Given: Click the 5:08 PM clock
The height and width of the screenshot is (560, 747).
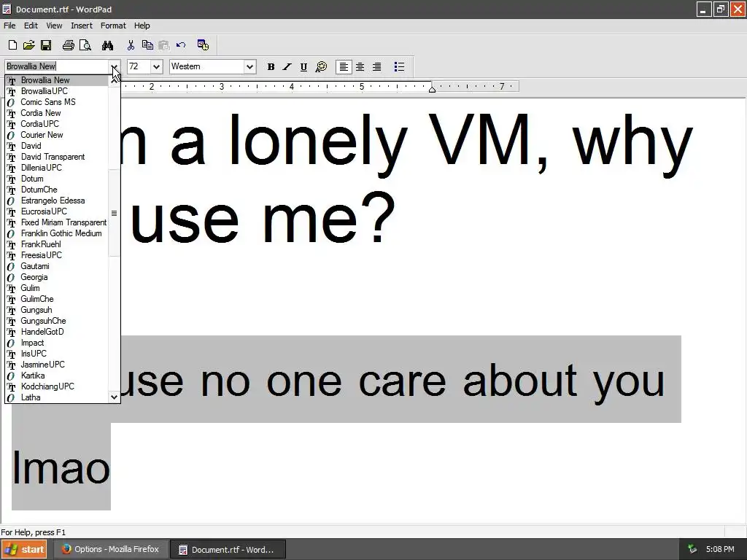Looking at the screenshot, I should pyautogui.click(x=720, y=550).
